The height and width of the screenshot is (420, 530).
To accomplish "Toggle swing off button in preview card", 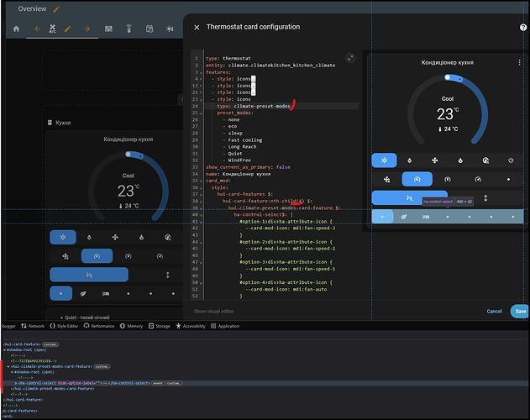I will [x=408, y=197].
